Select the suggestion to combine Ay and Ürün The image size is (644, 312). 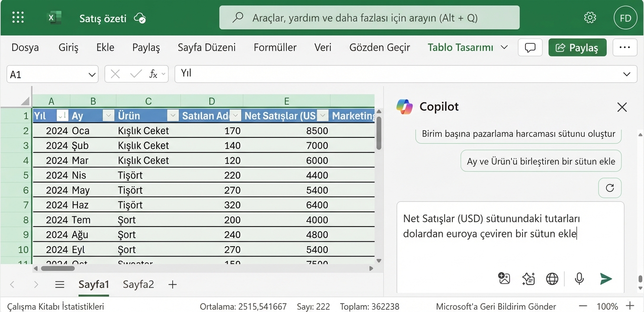click(x=541, y=161)
